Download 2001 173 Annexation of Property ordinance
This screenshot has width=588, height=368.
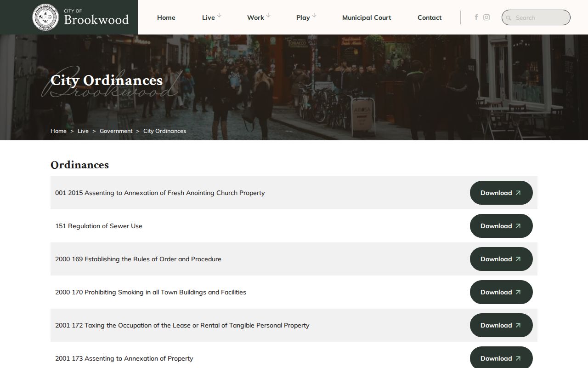[501, 358]
